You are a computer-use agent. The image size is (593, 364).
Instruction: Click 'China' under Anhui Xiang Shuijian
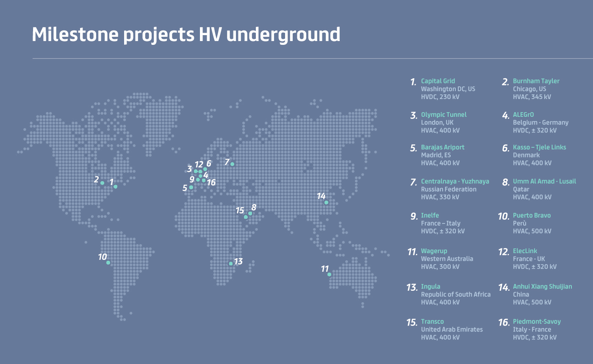coord(521,295)
